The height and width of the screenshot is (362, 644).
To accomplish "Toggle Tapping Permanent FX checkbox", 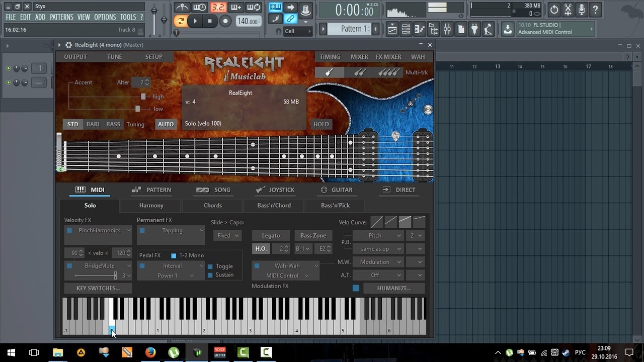I will point(142,230).
